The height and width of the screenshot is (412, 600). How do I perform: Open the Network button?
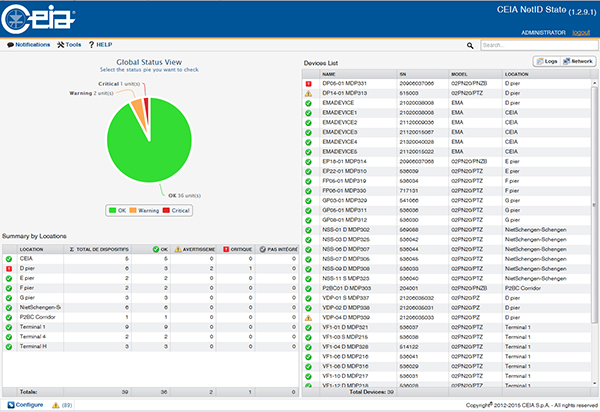coord(578,61)
